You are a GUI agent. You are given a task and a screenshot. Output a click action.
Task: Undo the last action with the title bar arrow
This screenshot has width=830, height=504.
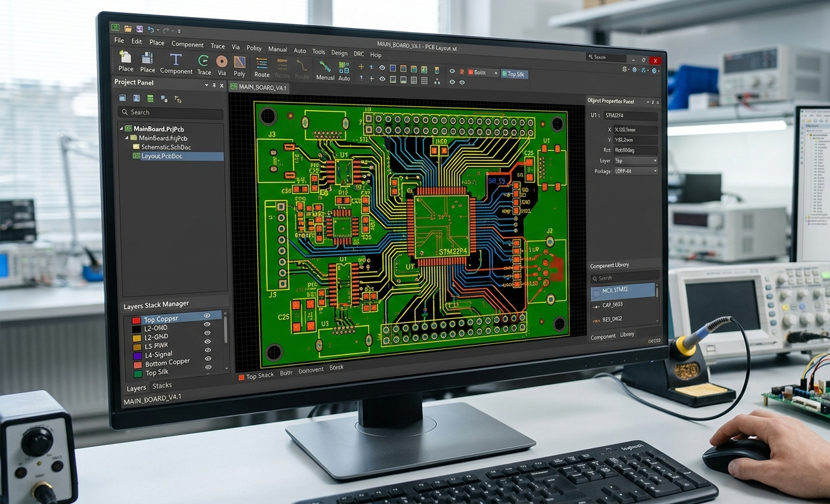point(150,30)
